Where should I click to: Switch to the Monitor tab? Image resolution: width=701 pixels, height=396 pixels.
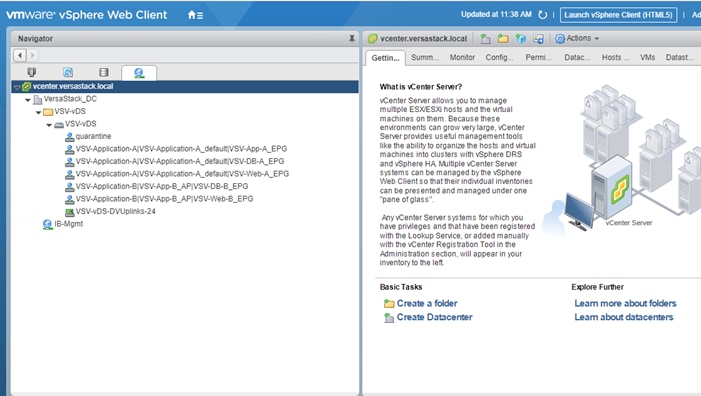[462, 57]
